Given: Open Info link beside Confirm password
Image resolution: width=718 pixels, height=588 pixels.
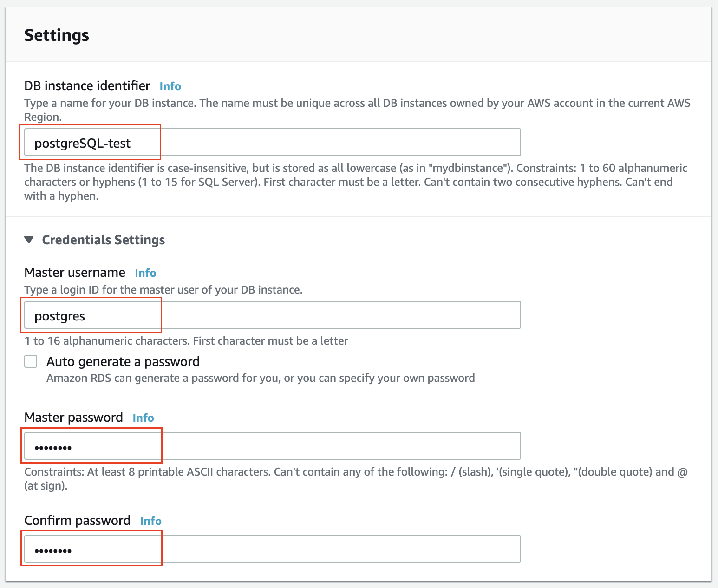Looking at the screenshot, I should point(151,521).
